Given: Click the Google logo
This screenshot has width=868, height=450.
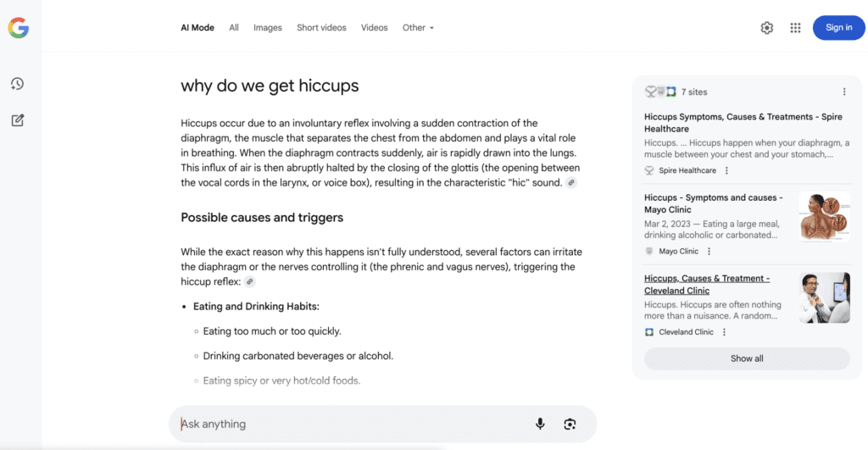Looking at the screenshot, I should coord(19,28).
